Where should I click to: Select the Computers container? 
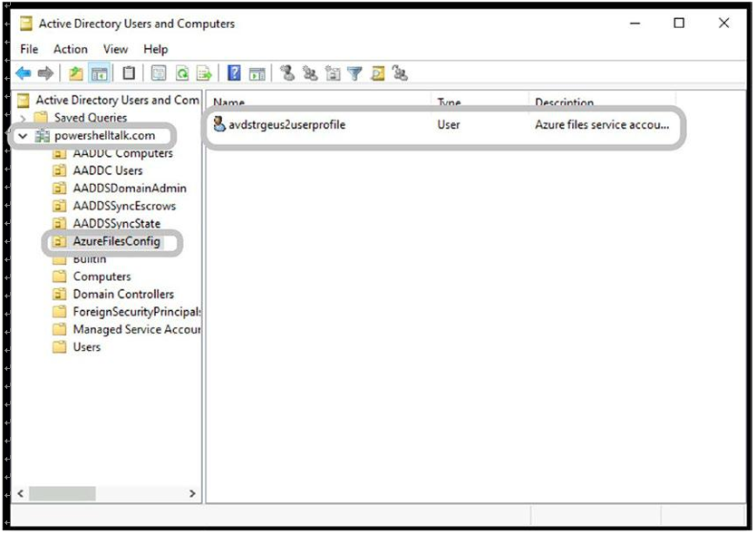[102, 277]
